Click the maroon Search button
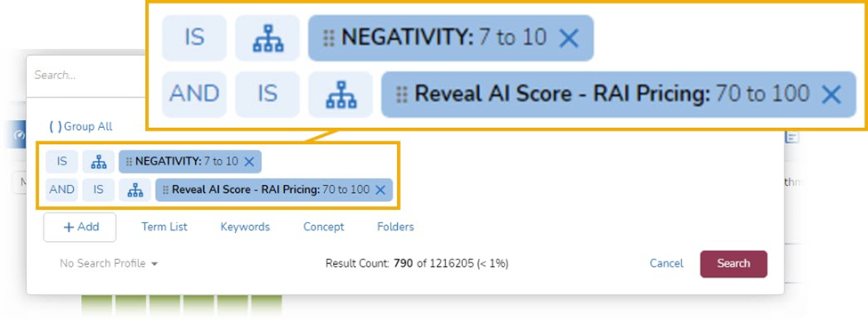 734,263
